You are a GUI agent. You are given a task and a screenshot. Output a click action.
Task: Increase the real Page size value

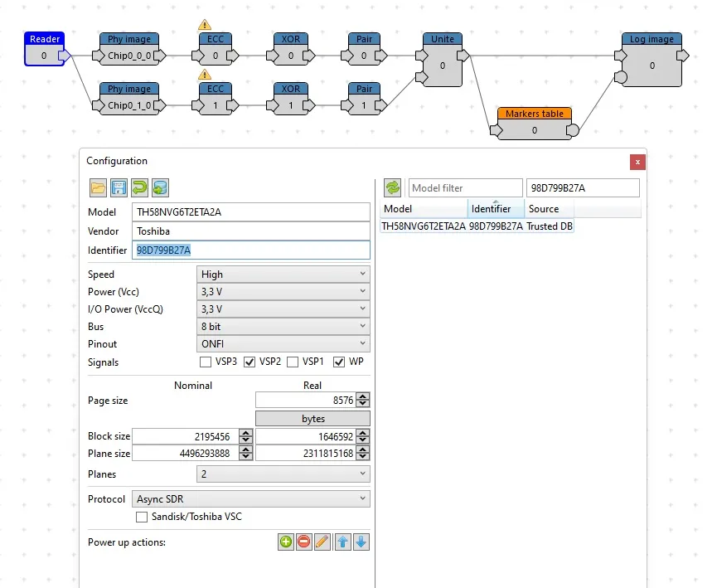pyautogui.click(x=363, y=396)
